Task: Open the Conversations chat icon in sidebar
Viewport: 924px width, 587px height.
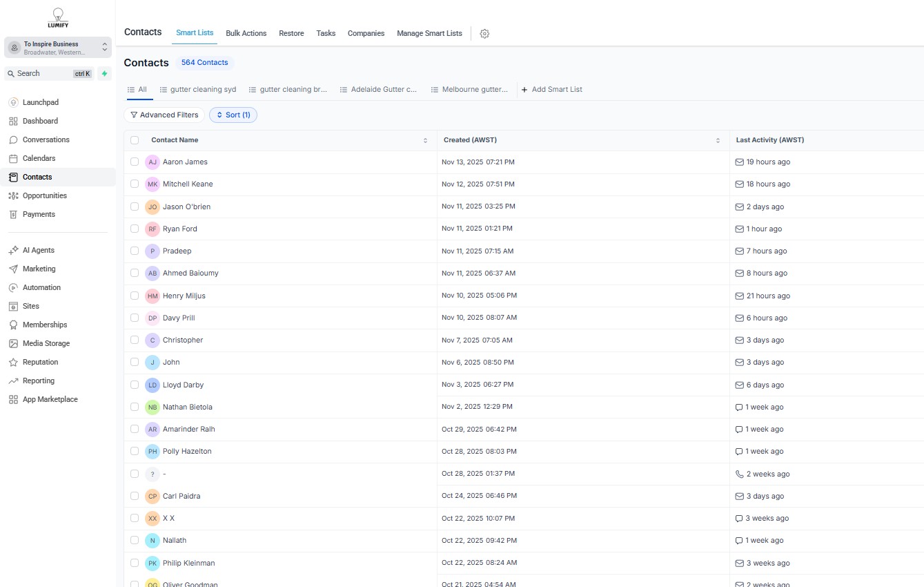Action: pos(13,139)
